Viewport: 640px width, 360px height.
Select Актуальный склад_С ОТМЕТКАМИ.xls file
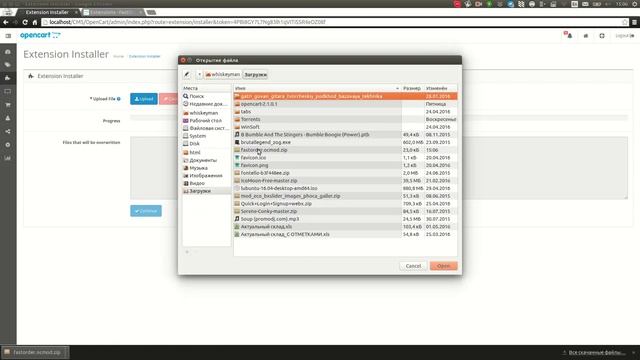[x=345, y=234]
